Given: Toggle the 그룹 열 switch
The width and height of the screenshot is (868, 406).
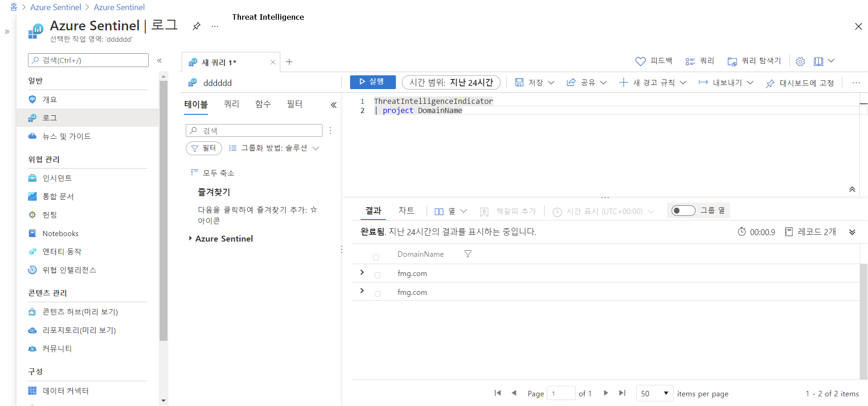Looking at the screenshot, I should pyautogui.click(x=683, y=210).
